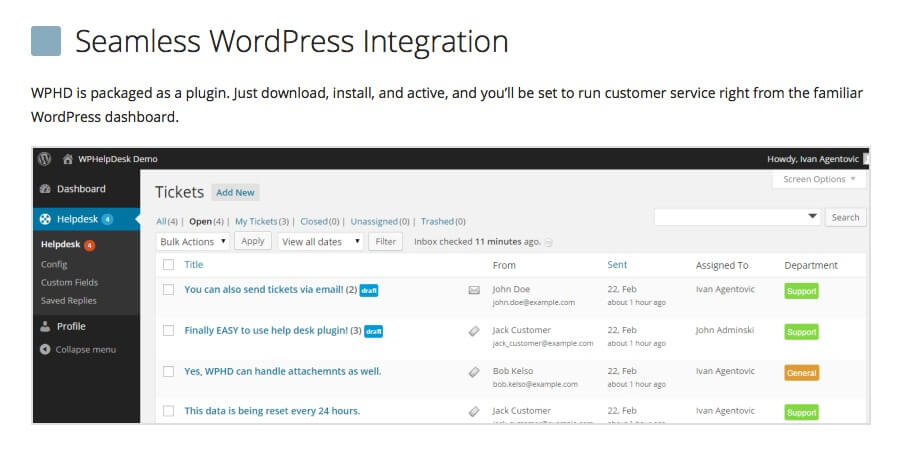Open Custom Fields submenu item

pyautogui.click(x=69, y=283)
